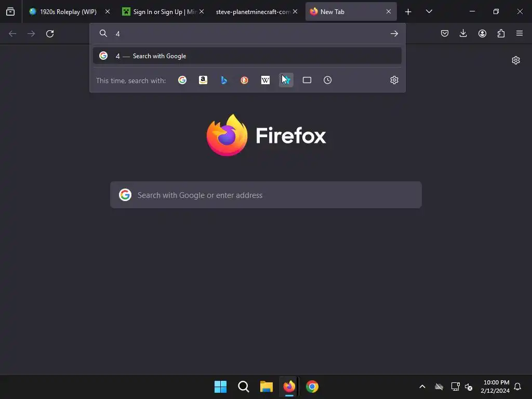Select the New Tab tab
This screenshot has width=532, height=399.
[x=351, y=11]
